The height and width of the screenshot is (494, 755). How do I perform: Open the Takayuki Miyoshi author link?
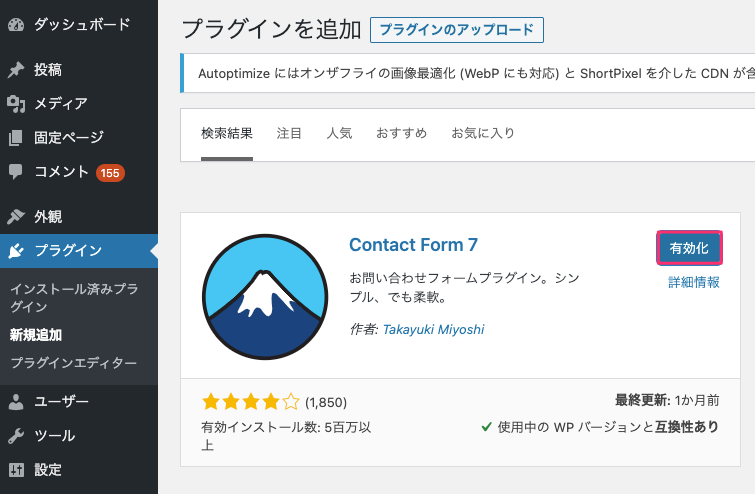click(x=433, y=329)
